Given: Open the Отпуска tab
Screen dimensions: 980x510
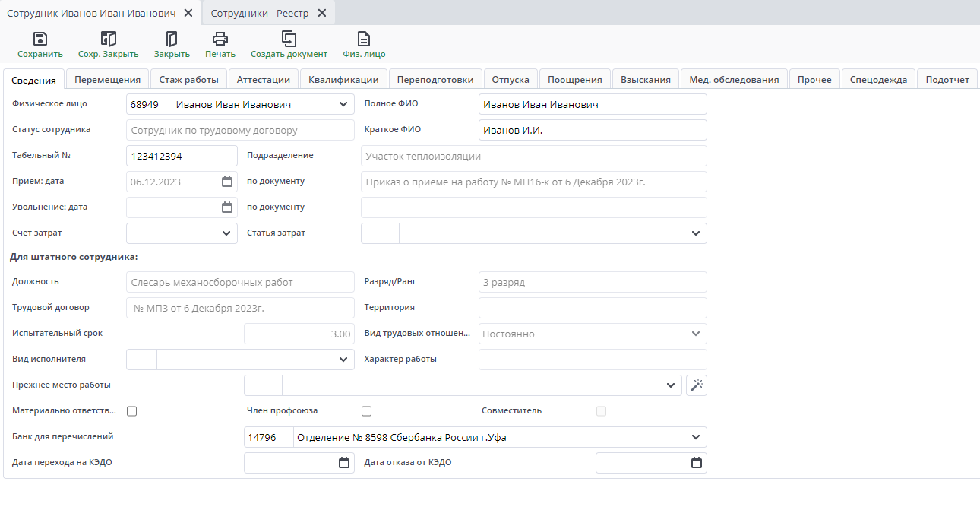Looking at the screenshot, I should click(x=511, y=80).
